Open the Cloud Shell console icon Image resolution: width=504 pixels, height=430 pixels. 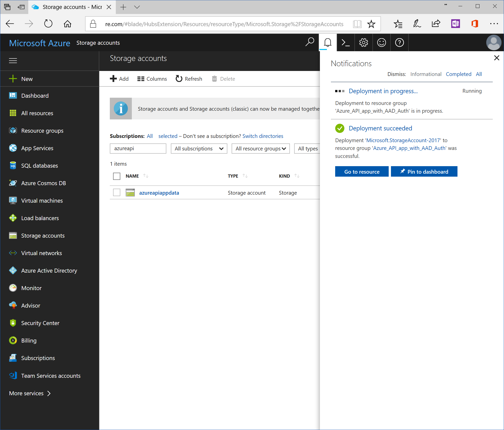point(345,43)
